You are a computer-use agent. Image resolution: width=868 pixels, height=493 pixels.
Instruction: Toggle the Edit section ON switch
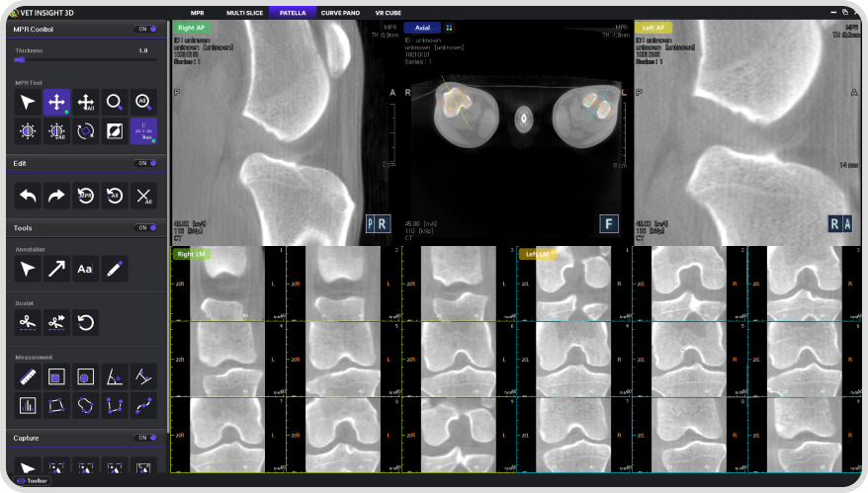click(146, 163)
